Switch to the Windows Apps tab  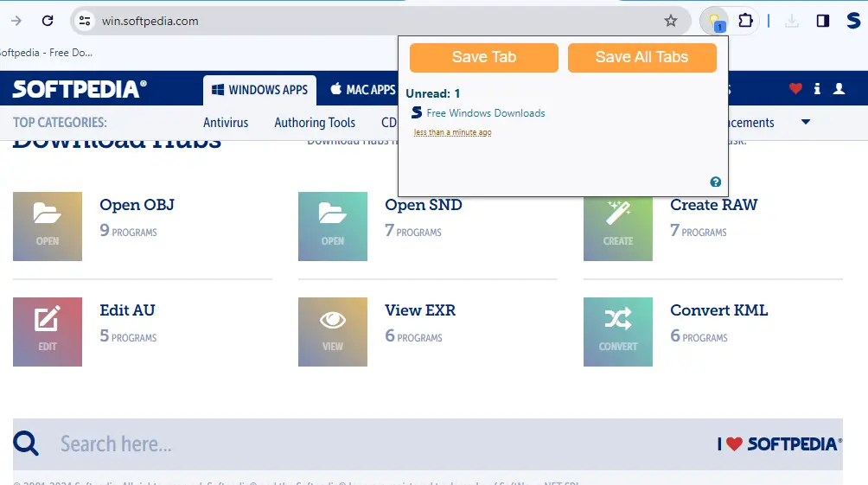259,90
